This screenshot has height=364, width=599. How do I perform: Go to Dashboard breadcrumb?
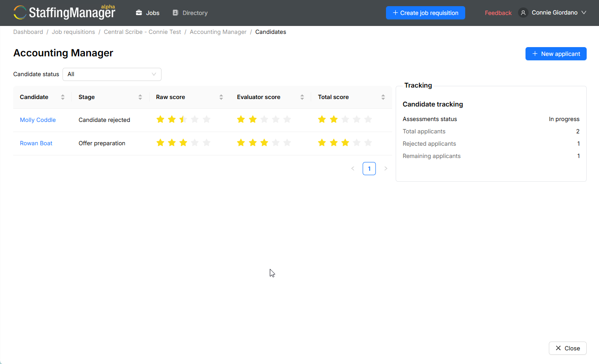point(28,32)
